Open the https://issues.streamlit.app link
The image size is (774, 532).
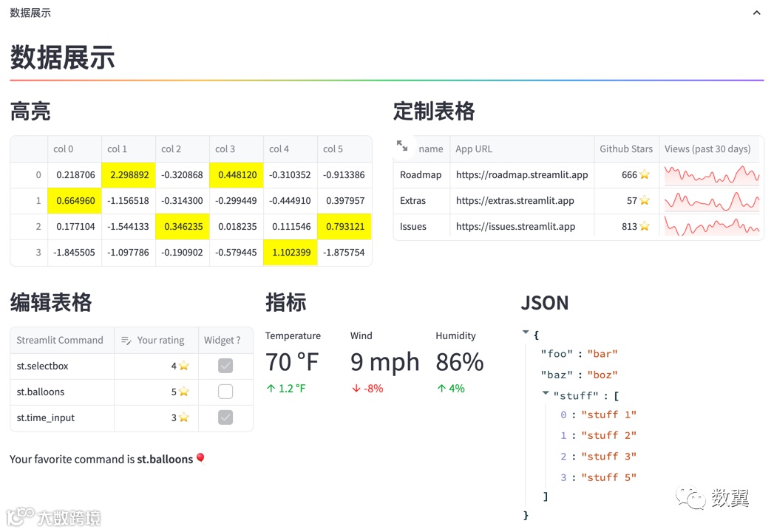[x=515, y=227]
